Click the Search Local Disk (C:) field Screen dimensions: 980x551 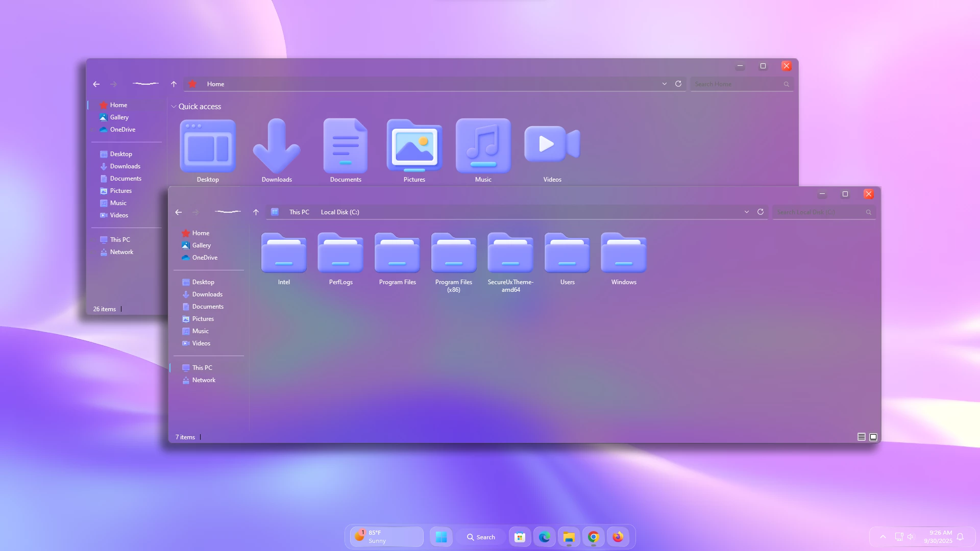tap(818, 212)
